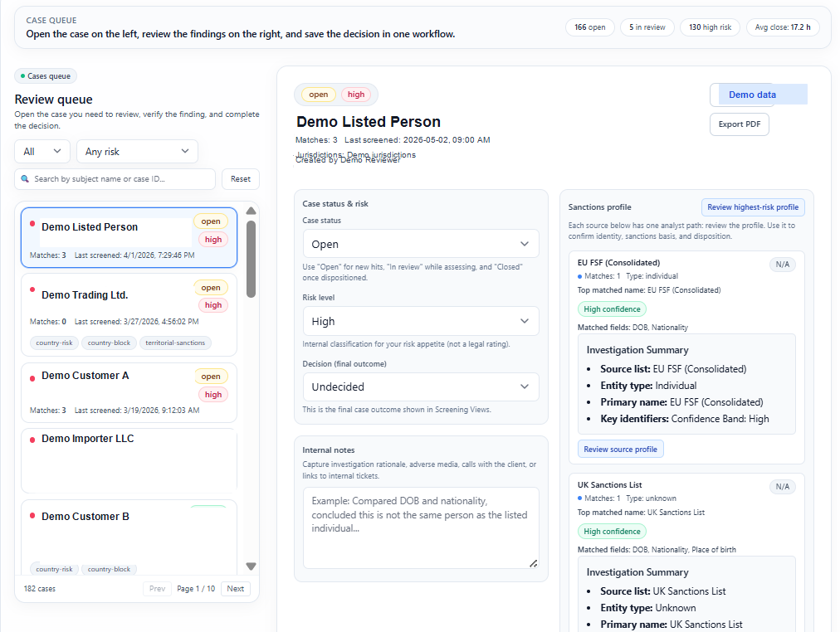The image size is (840, 632).
Task: Click the search magnifier icon
Action: [x=25, y=179]
